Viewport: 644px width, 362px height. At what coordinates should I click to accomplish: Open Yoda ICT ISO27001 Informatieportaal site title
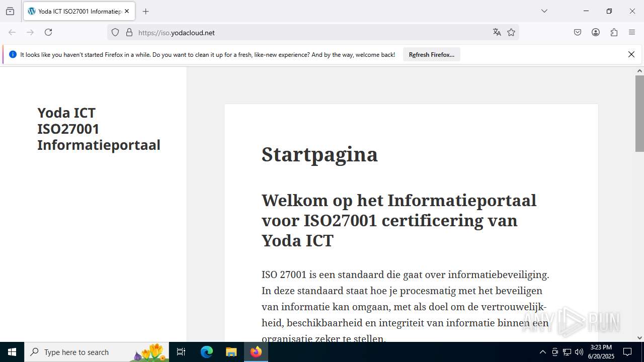tap(99, 129)
